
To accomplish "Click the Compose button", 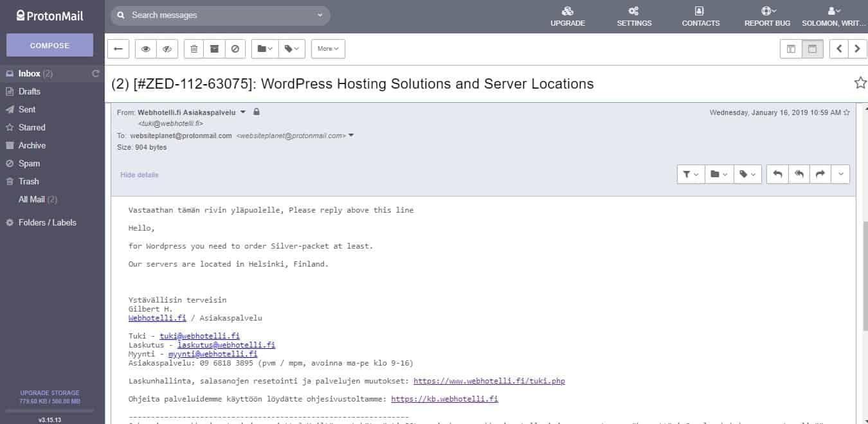I will click(x=50, y=46).
